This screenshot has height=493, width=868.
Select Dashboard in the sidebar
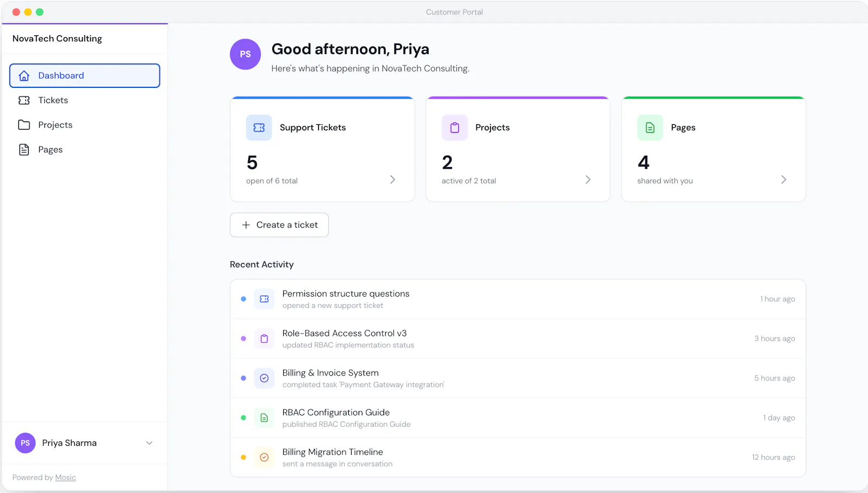(x=85, y=76)
